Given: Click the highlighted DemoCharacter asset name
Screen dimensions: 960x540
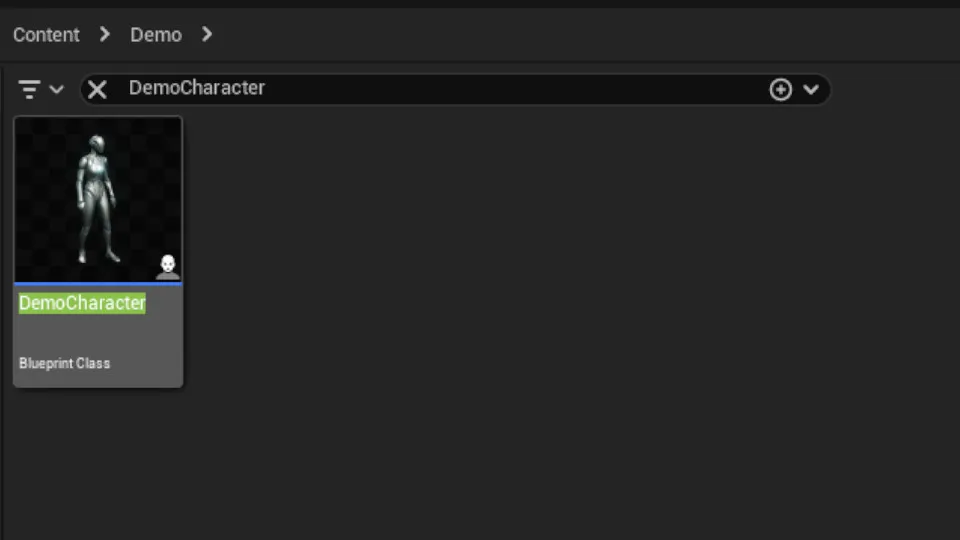Looking at the screenshot, I should [x=82, y=303].
